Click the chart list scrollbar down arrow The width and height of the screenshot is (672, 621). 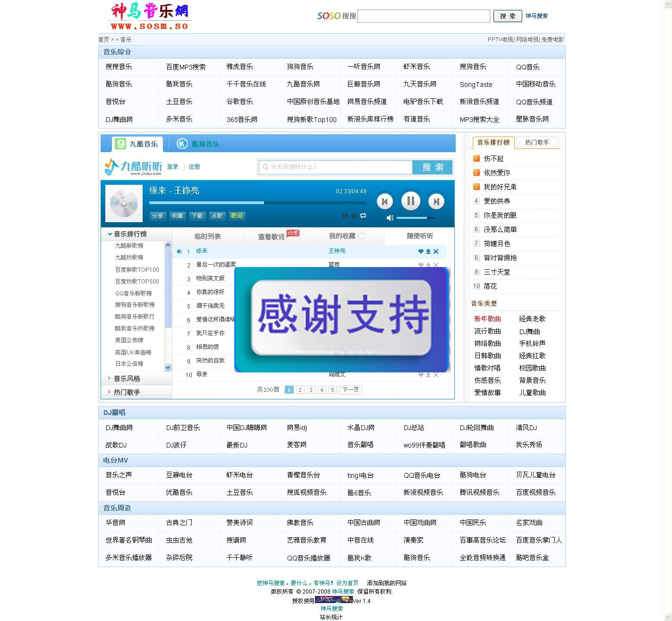[x=168, y=367]
